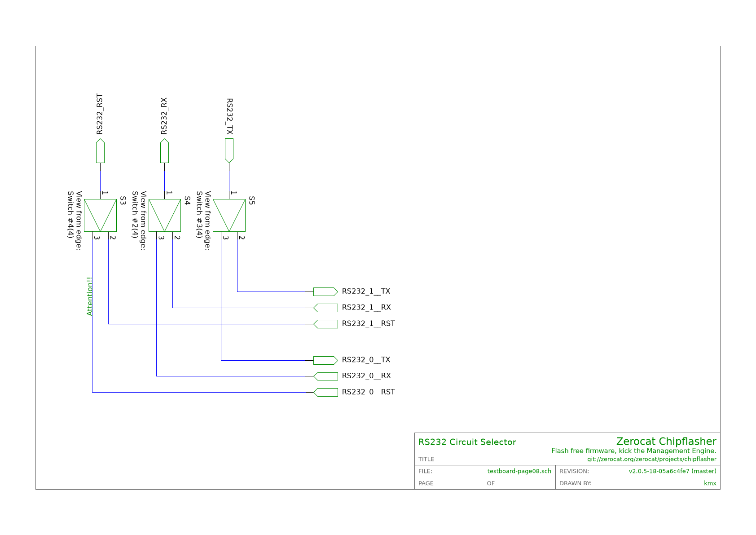Click the DRAWN BY: field label

(576, 483)
